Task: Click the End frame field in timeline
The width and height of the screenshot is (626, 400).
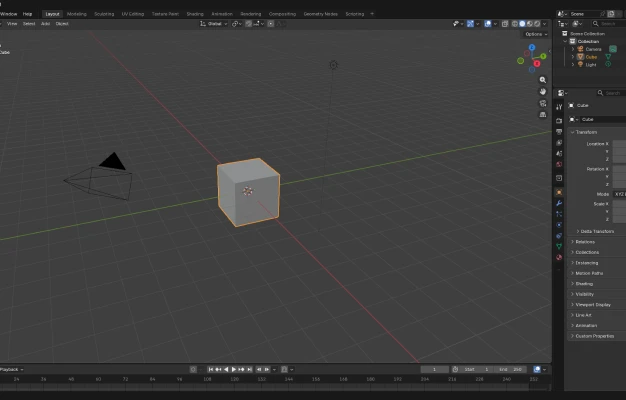Action: click(511, 370)
